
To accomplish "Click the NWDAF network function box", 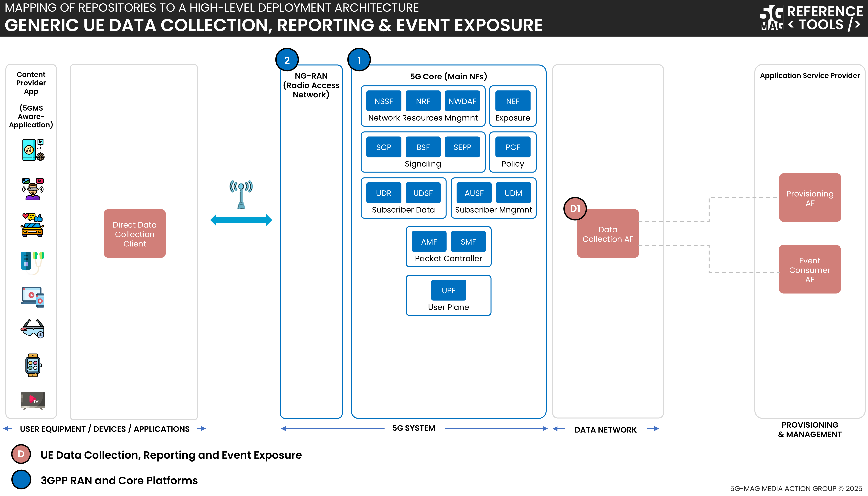I will (x=462, y=101).
